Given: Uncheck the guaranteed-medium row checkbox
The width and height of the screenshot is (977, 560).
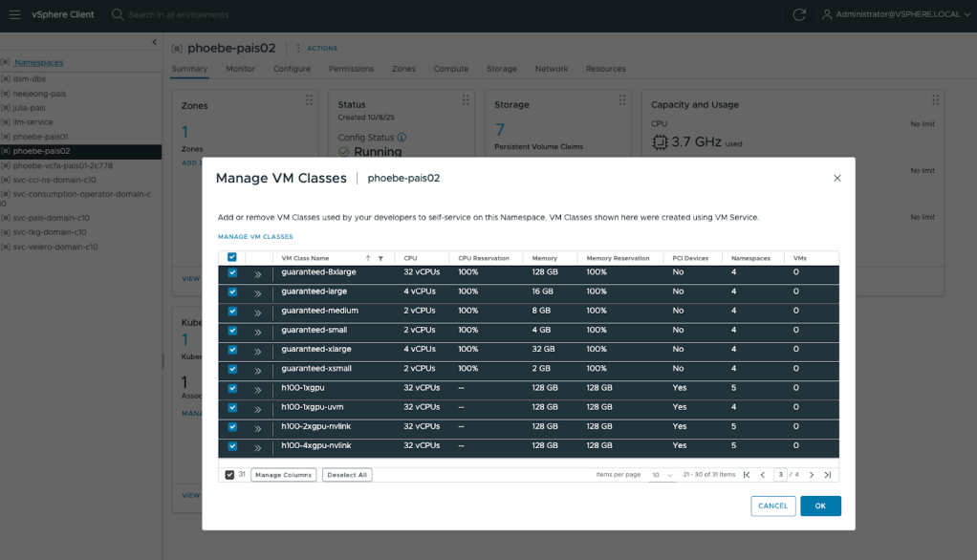Looking at the screenshot, I should click(x=232, y=312).
